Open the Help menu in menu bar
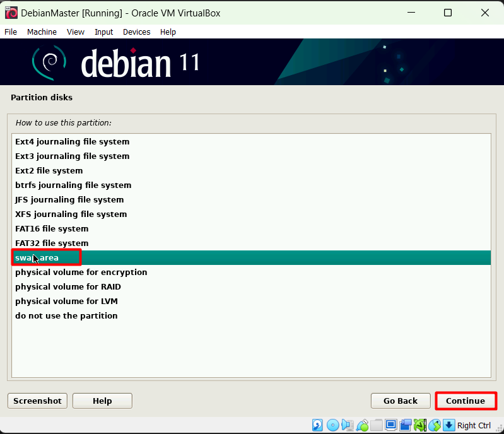Viewport: 504px width, 434px height. pyautogui.click(x=168, y=32)
